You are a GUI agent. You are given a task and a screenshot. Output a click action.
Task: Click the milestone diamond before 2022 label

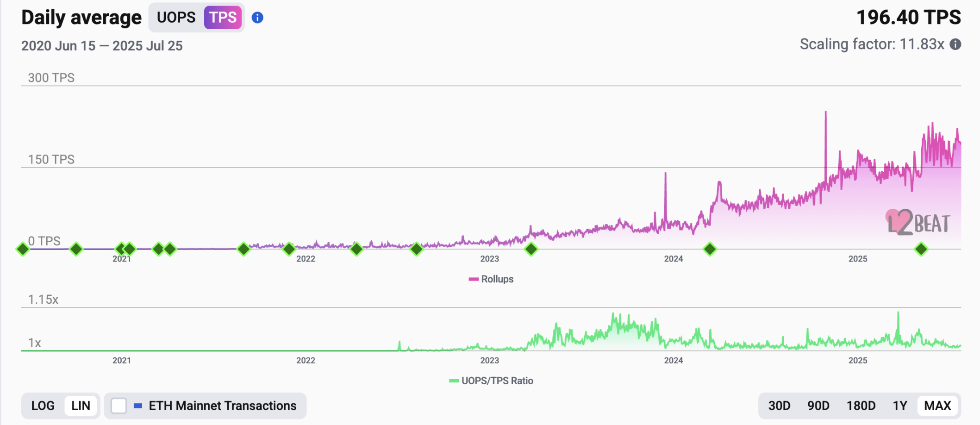point(289,249)
